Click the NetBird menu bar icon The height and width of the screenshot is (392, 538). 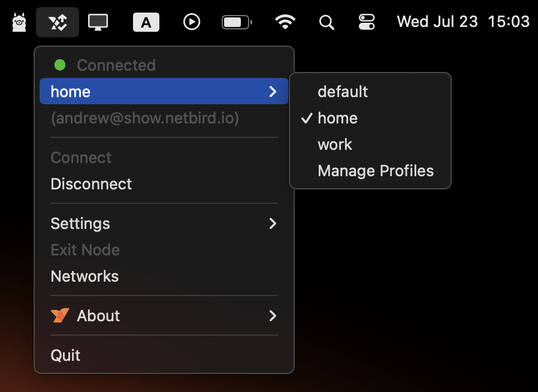(x=57, y=22)
